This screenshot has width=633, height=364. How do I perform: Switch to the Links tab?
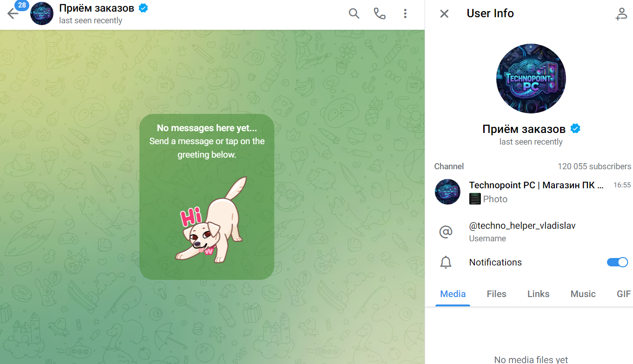click(x=538, y=294)
